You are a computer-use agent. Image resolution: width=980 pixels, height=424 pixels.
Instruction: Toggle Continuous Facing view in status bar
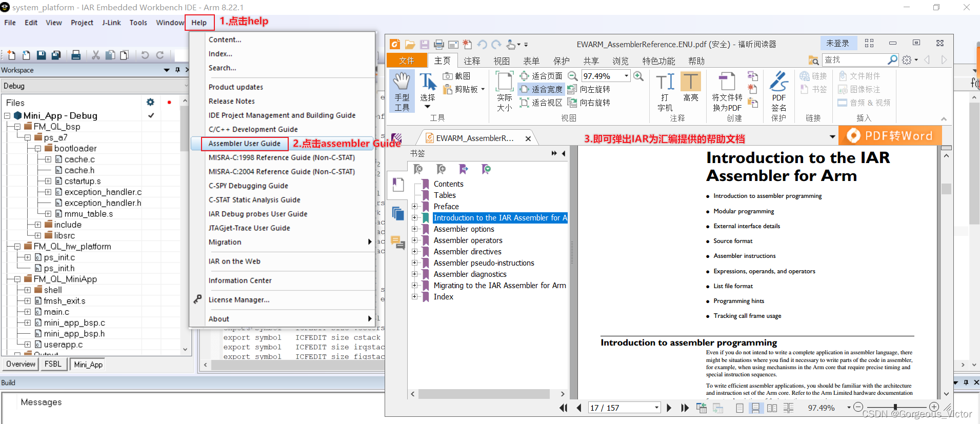[x=789, y=408]
